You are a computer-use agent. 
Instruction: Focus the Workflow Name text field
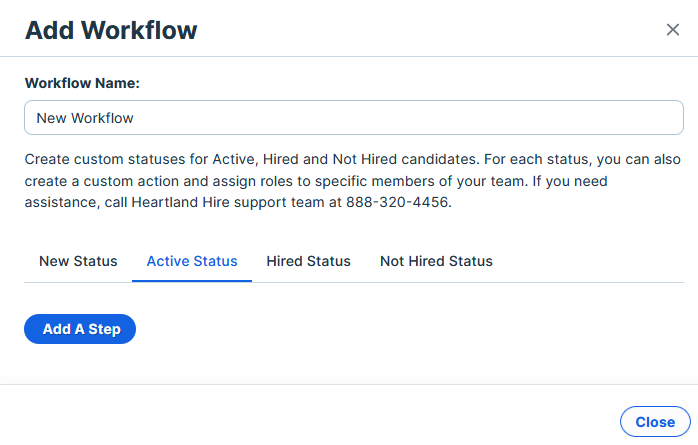coord(354,117)
